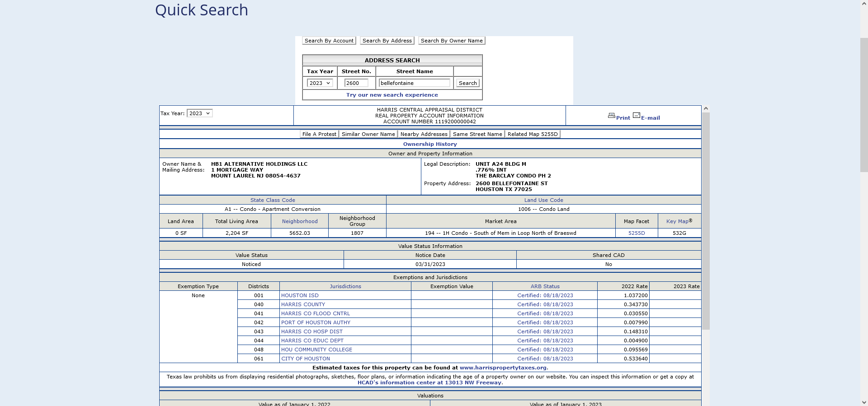The image size is (868, 406).
Task: Open the search form Tax Year dropdown
Action: (320, 83)
